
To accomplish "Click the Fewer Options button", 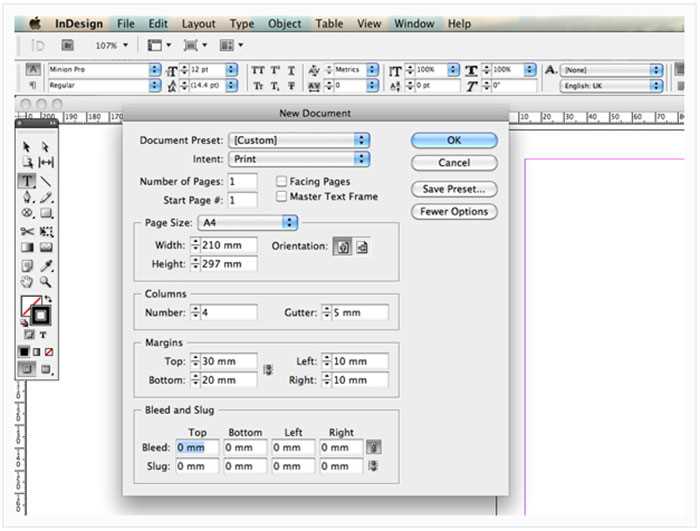I will coord(454,211).
